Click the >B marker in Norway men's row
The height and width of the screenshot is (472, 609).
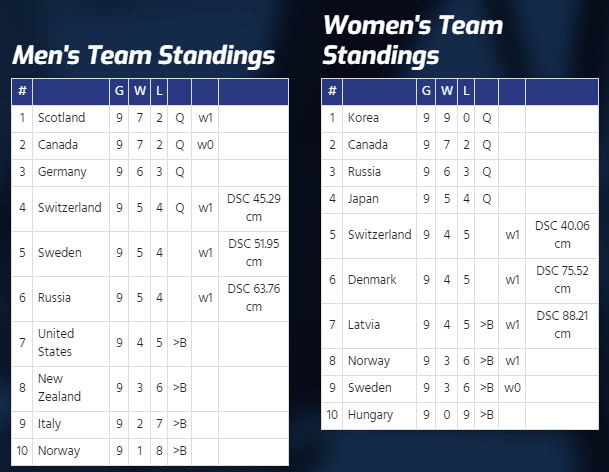point(179,451)
